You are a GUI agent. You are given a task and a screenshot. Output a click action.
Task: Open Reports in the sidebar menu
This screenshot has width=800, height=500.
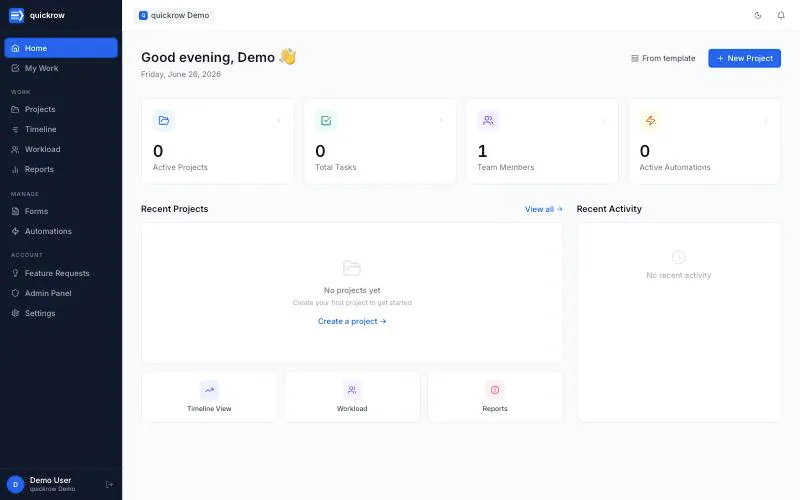click(x=61, y=169)
